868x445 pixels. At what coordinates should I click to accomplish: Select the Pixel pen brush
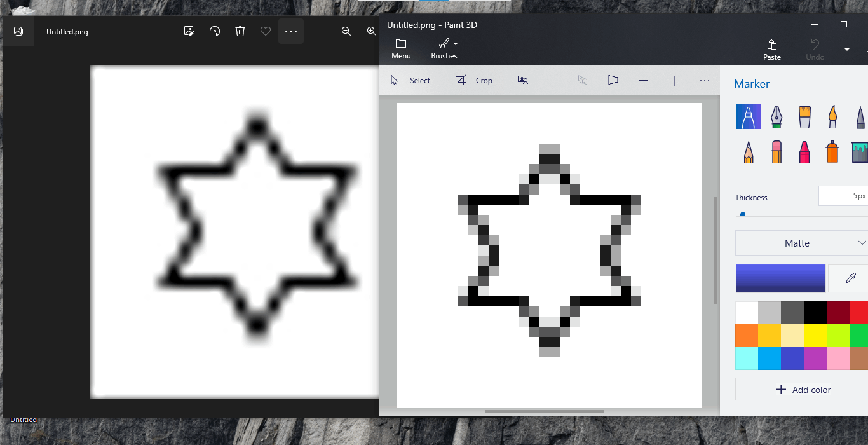(859, 116)
